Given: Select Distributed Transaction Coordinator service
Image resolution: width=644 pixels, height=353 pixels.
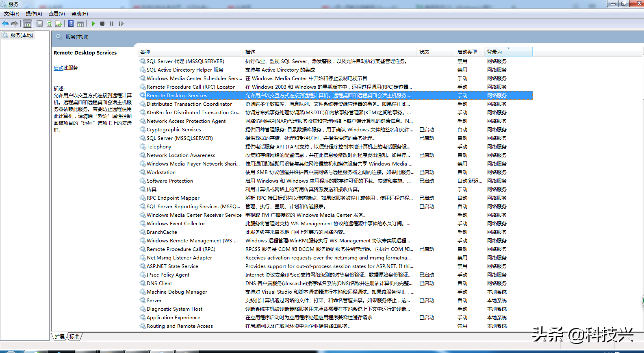Looking at the screenshot, I should coord(336,104).
